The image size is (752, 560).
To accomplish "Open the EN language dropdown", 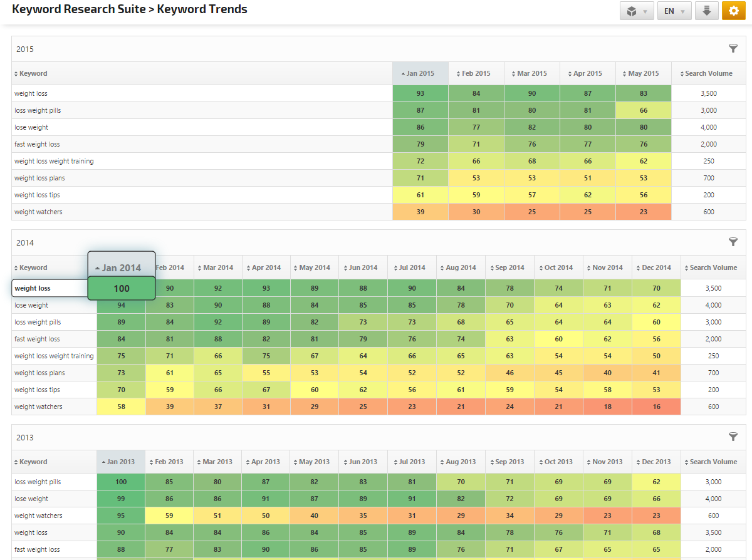I will 674,11.
